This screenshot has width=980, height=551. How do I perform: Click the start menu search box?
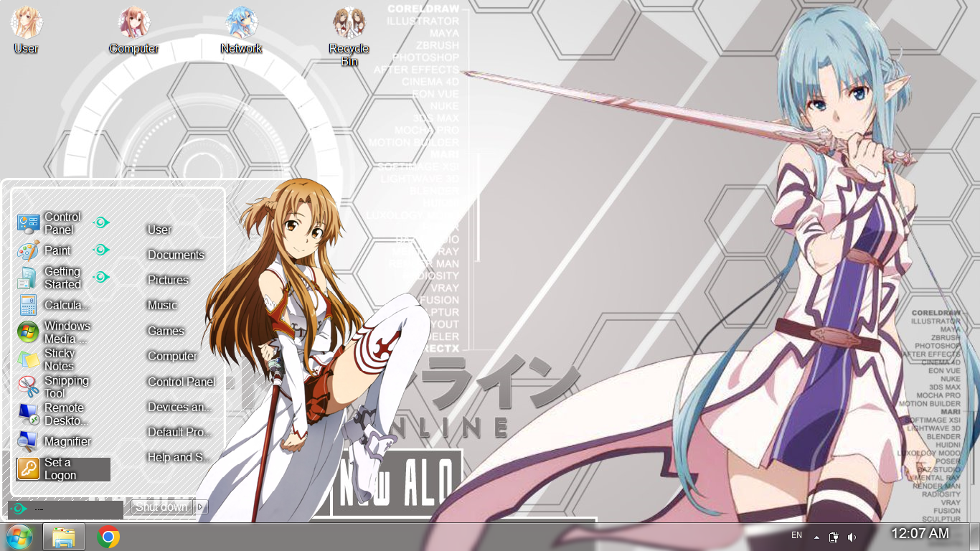click(65, 509)
